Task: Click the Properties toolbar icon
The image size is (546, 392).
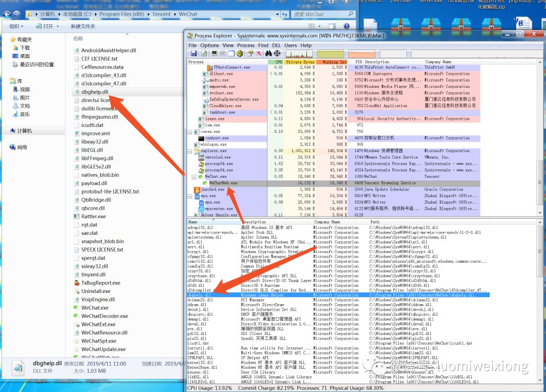Action: [x=250, y=54]
